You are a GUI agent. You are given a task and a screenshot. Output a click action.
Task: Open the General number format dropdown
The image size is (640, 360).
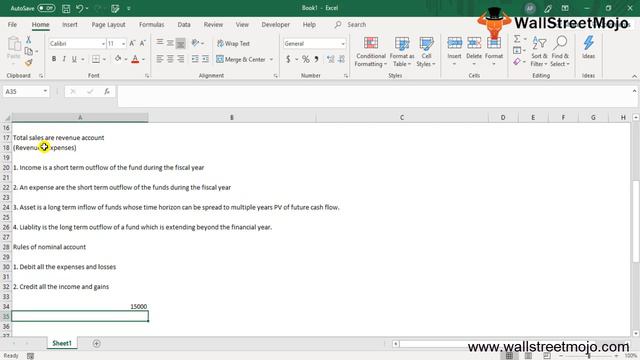click(342, 43)
